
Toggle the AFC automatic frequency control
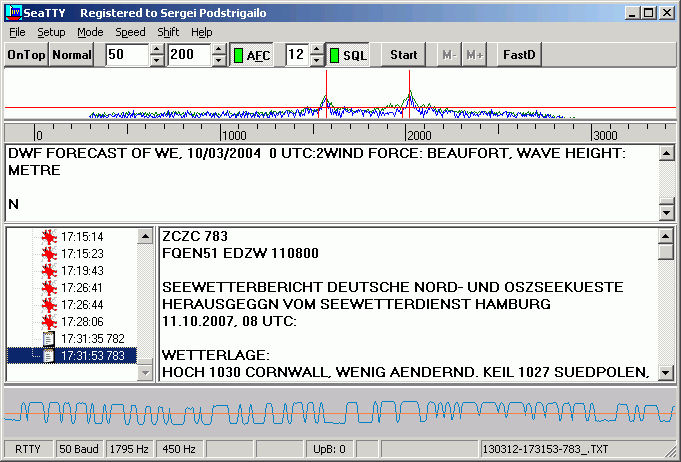251,55
